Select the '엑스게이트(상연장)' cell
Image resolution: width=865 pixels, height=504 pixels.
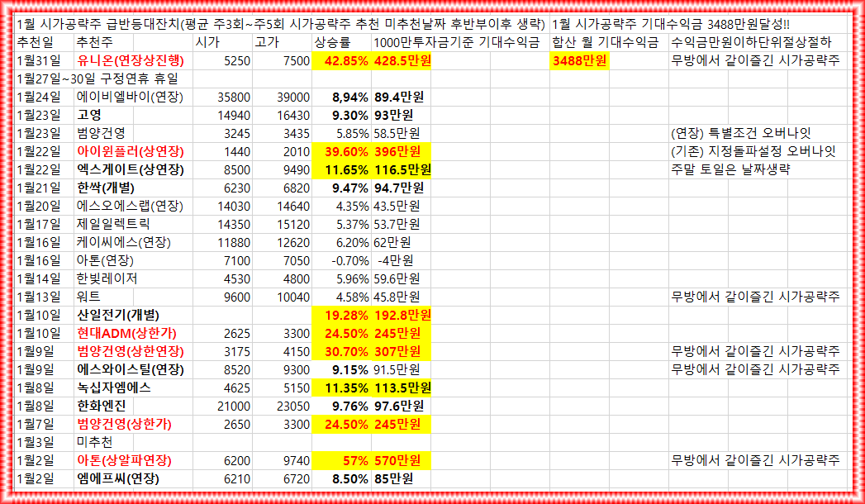[131, 170]
